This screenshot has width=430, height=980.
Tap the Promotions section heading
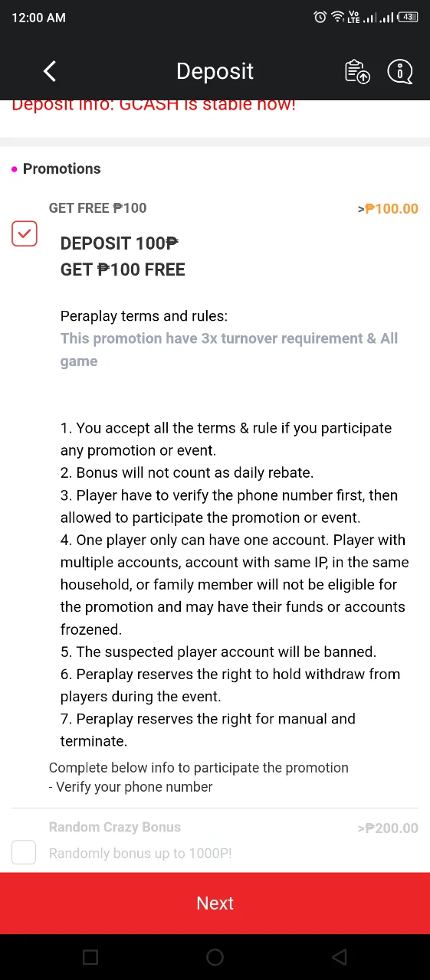coord(61,168)
